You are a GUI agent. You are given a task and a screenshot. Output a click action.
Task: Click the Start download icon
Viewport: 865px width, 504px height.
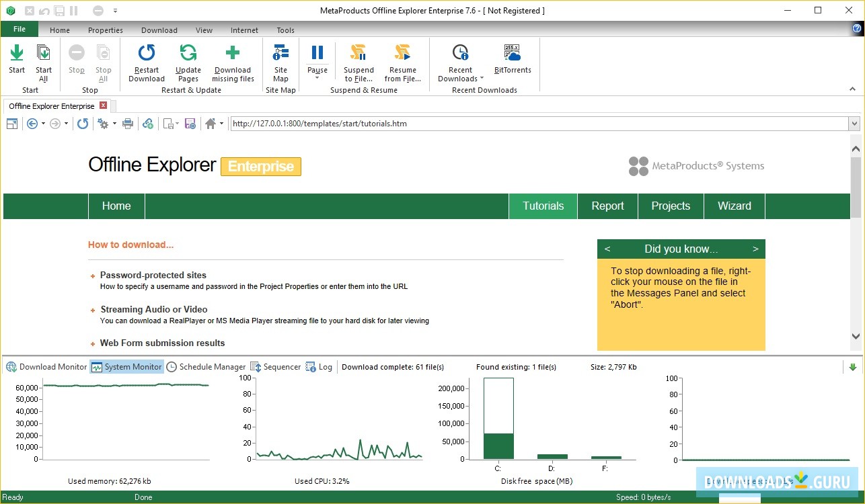point(17,53)
